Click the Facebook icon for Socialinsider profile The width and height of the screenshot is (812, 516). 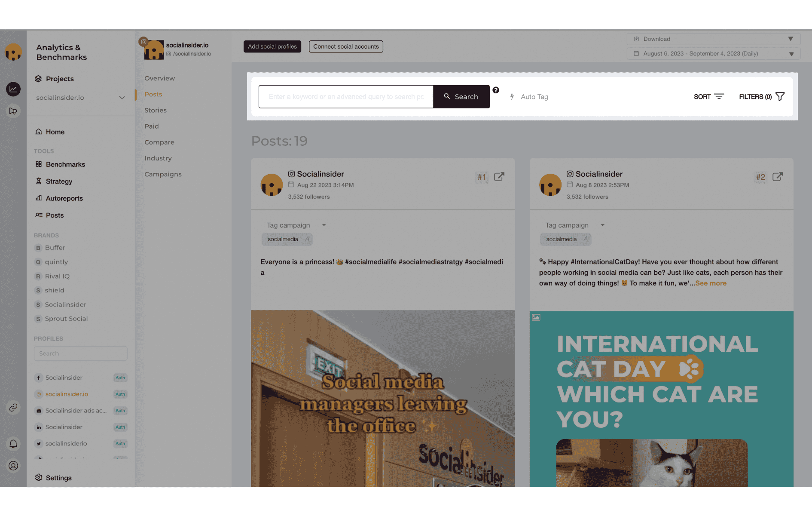(39, 378)
